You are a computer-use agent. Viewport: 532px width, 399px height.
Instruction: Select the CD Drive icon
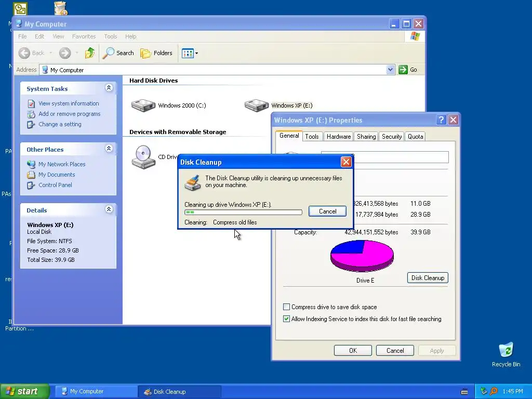(143, 157)
